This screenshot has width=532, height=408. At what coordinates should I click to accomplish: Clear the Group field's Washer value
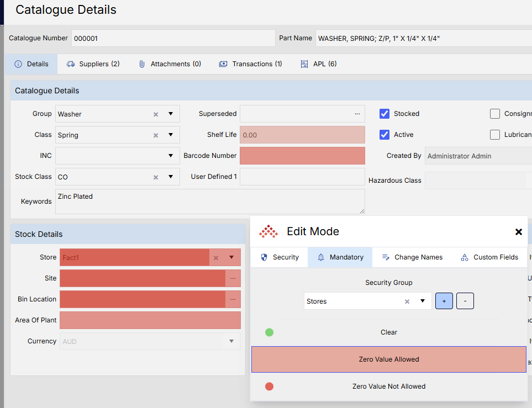click(x=156, y=114)
